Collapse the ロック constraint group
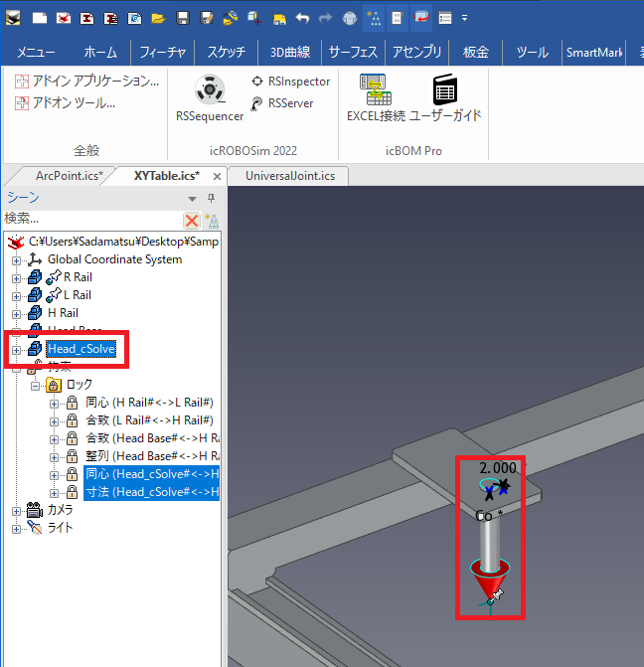Image resolution: width=644 pixels, height=667 pixels. (x=35, y=385)
